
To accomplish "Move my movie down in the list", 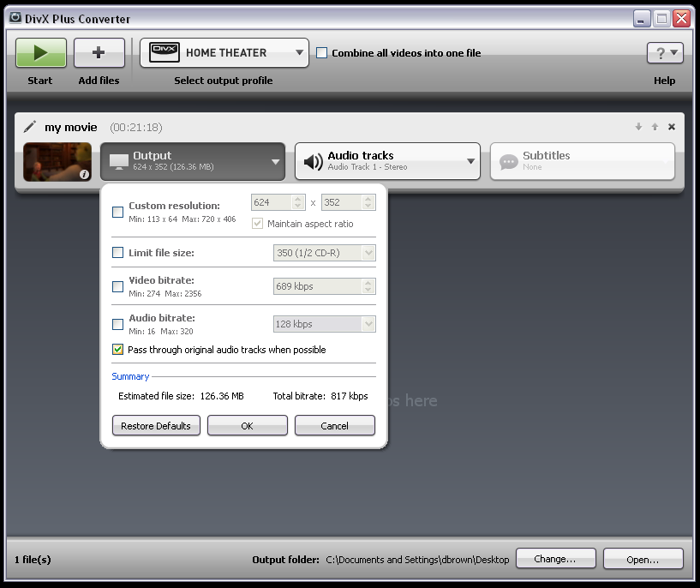I will click(x=639, y=127).
